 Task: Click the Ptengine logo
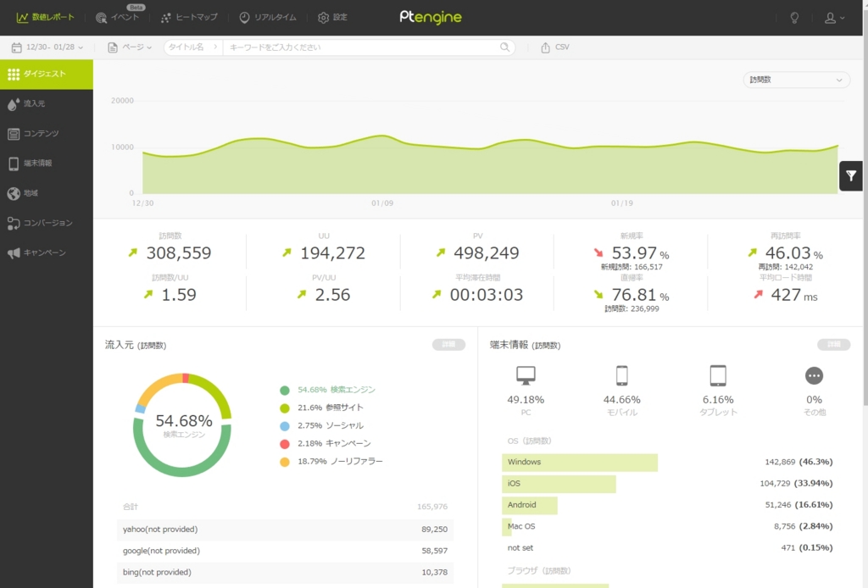[x=431, y=17]
